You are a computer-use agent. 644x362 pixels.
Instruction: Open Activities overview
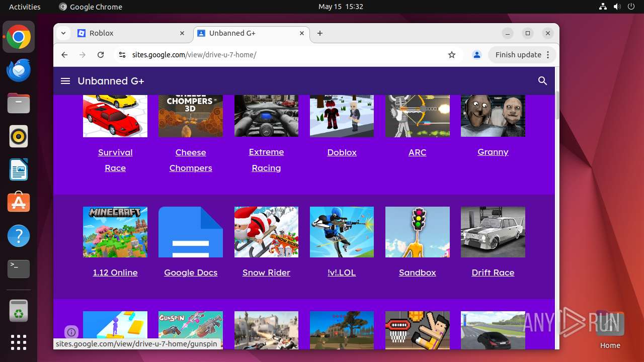coord(25,7)
